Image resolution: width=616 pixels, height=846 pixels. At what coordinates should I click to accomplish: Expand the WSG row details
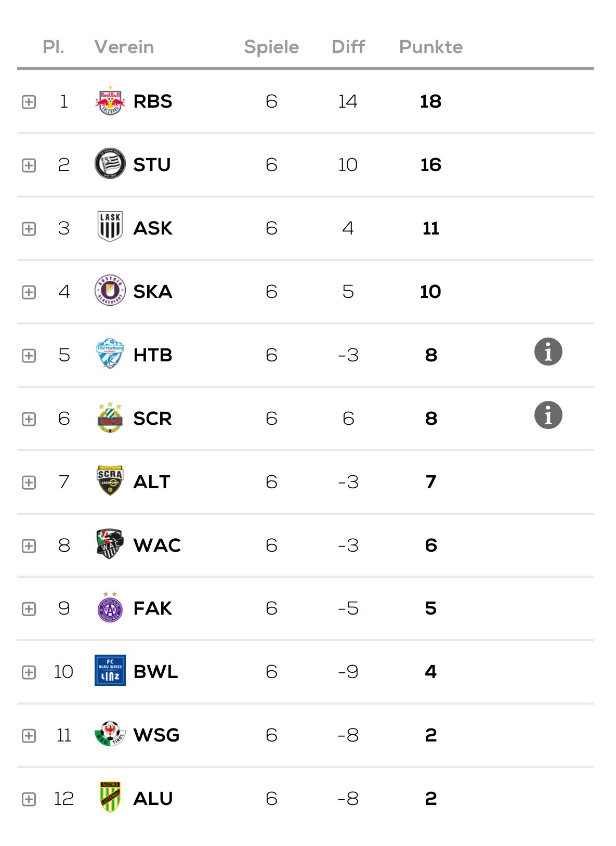coord(29,736)
